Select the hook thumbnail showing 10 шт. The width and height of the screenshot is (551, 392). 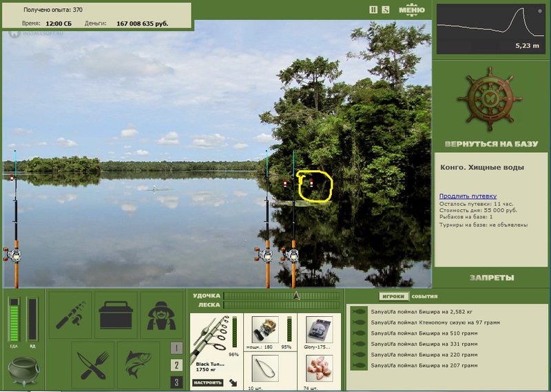[265, 369]
